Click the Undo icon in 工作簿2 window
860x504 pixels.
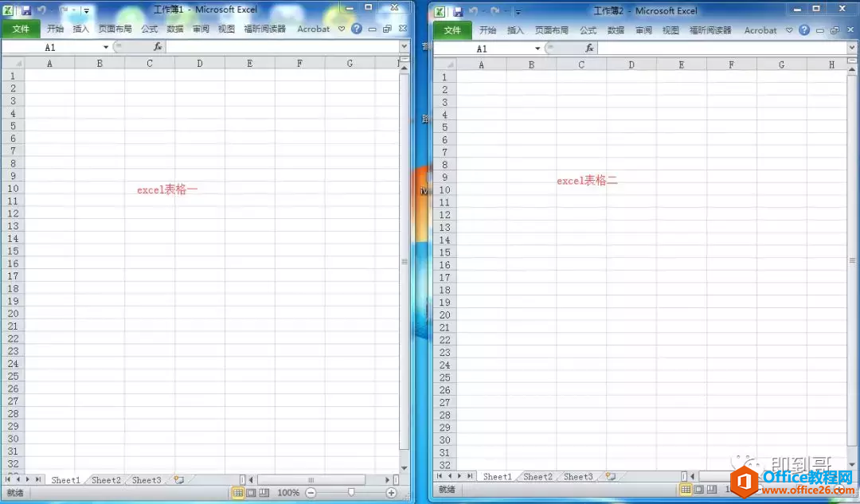pyautogui.click(x=473, y=11)
